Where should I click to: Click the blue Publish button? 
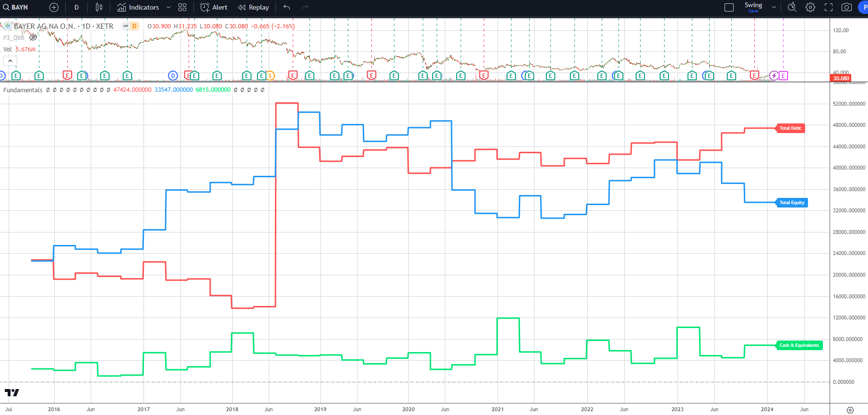(863, 7)
